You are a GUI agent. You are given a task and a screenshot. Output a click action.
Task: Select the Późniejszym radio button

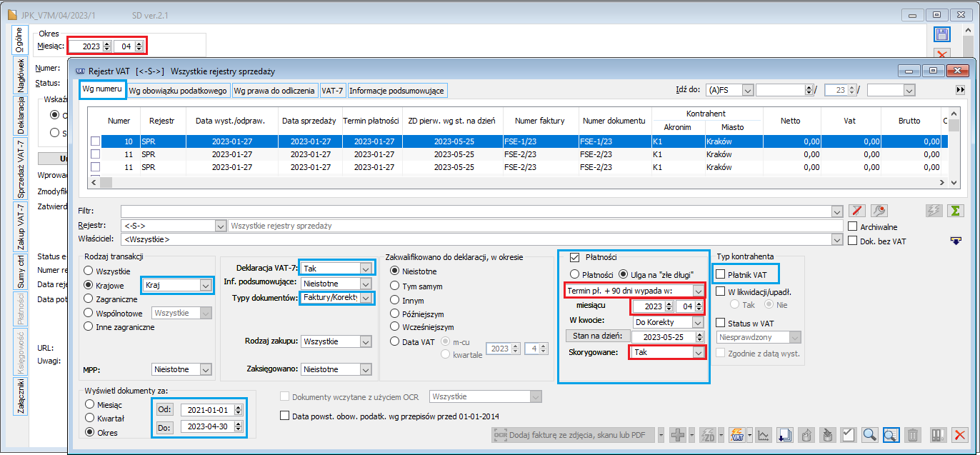(x=396, y=313)
